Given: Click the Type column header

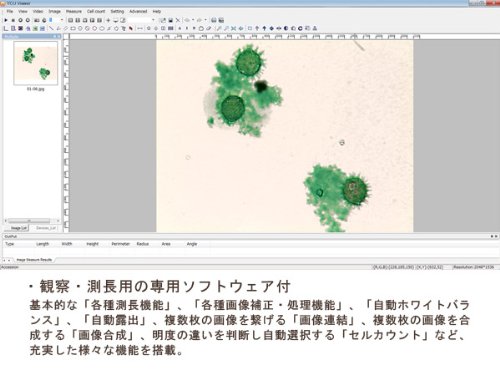Looking at the screenshot, I should click(x=10, y=244).
